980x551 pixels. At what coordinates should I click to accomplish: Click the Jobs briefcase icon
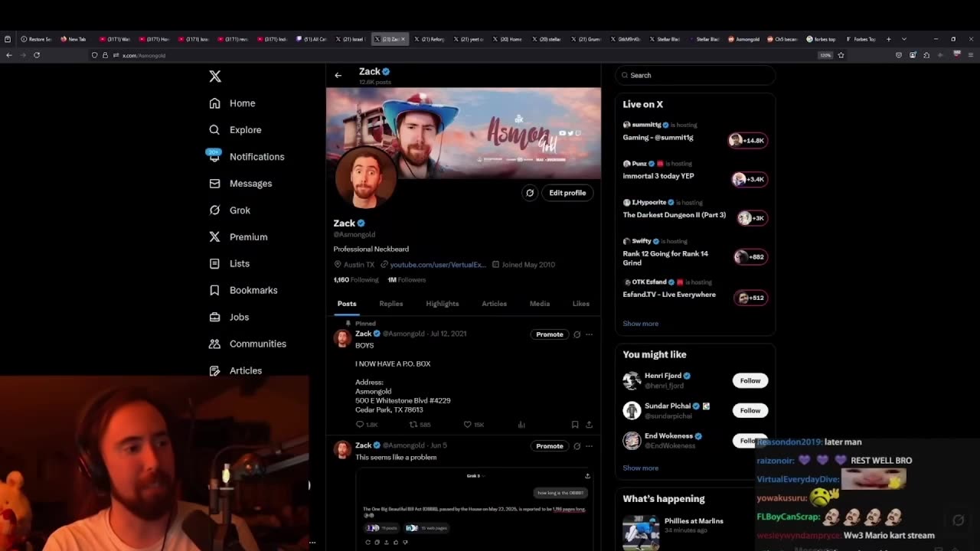(214, 317)
